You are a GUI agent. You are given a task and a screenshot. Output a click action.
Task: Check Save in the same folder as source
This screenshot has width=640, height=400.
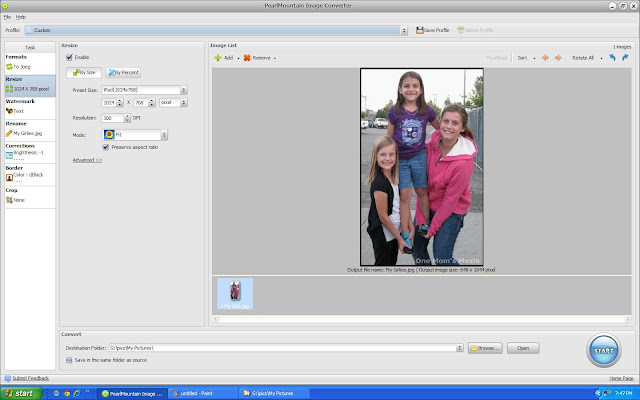[69, 360]
